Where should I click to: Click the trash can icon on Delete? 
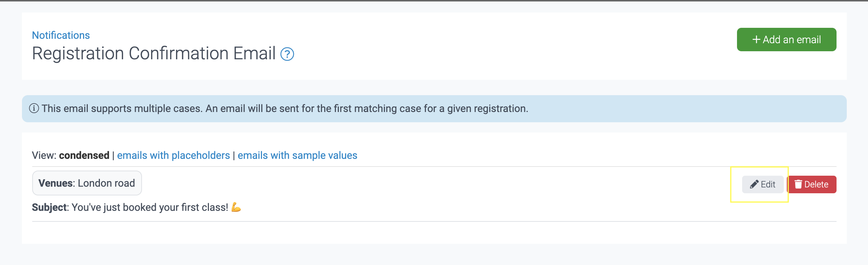[798, 184]
